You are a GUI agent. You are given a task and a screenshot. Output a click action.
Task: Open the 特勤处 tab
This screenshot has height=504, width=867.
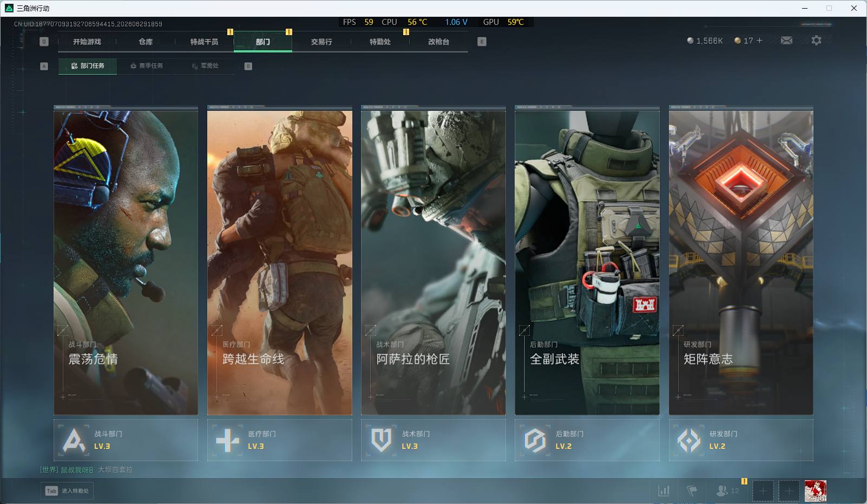tap(380, 42)
